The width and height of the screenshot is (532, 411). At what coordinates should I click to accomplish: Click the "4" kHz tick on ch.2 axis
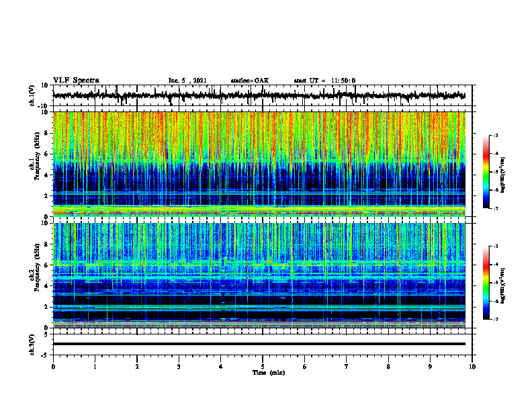coord(46,286)
